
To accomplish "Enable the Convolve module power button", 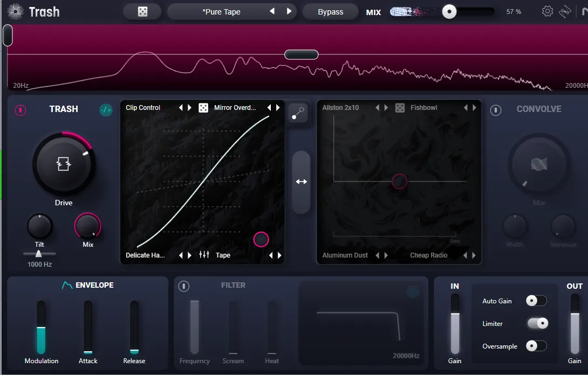I will (496, 110).
